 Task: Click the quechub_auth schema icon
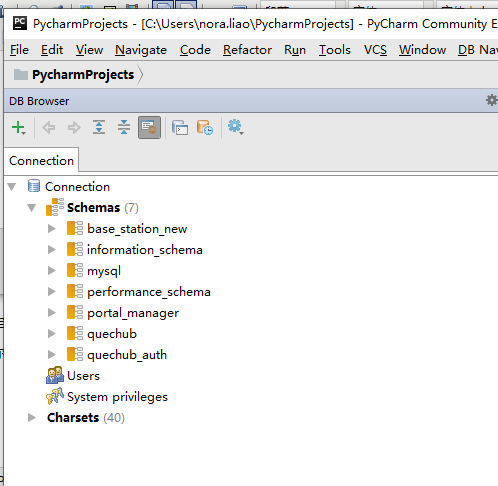click(75, 355)
